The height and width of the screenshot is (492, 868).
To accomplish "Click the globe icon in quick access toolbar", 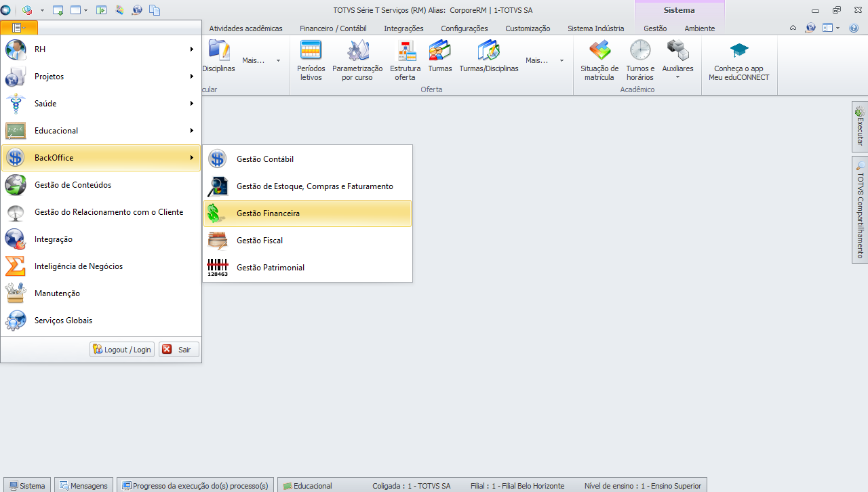I will (137, 10).
